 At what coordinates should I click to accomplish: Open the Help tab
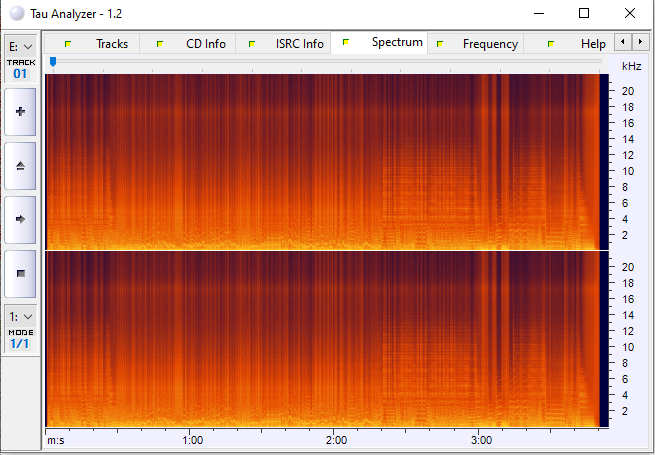coord(569,43)
